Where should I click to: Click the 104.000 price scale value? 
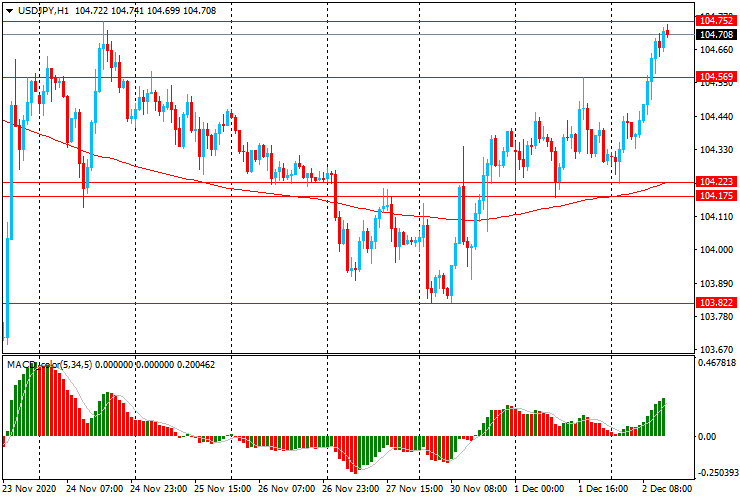point(716,250)
